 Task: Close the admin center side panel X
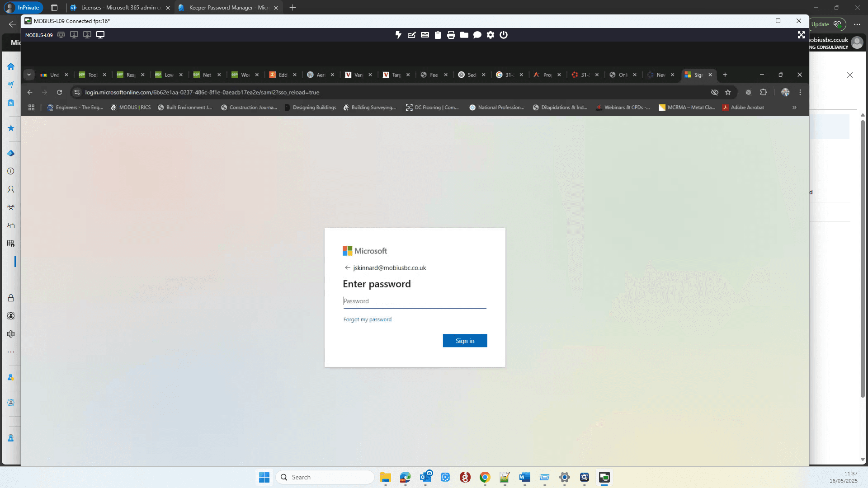[850, 75]
